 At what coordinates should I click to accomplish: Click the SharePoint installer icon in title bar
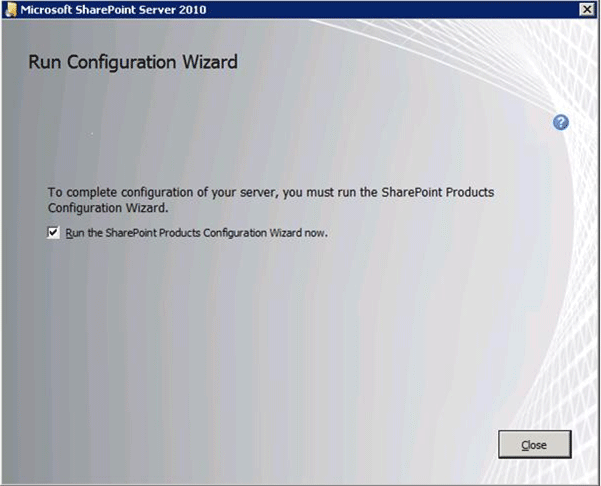[x=11, y=10]
